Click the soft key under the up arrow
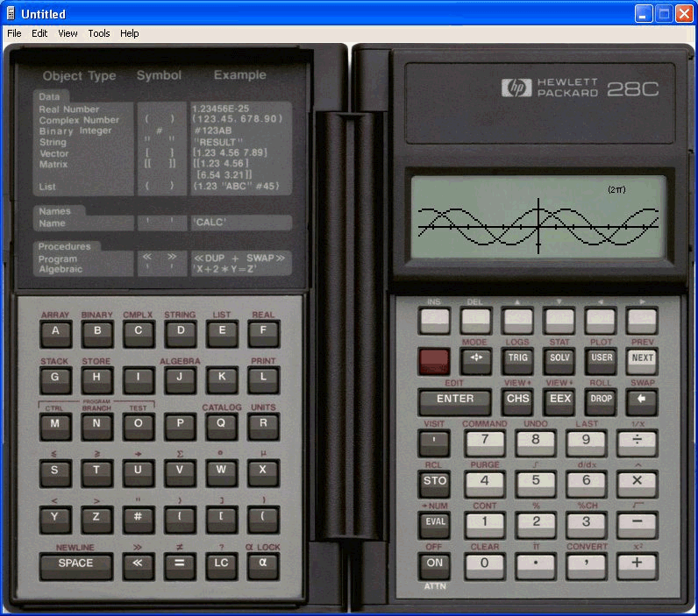Viewport: 698px width, 616px height. (x=517, y=320)
